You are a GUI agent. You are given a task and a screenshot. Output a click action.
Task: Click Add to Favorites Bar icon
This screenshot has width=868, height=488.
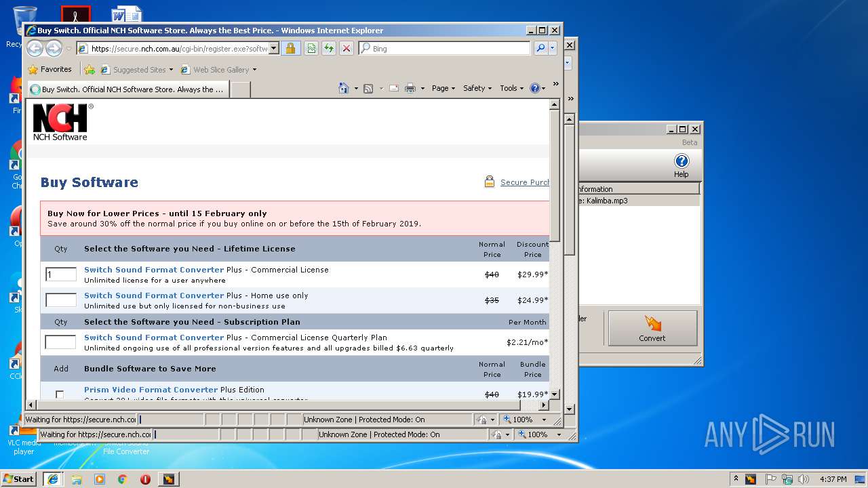89,69
